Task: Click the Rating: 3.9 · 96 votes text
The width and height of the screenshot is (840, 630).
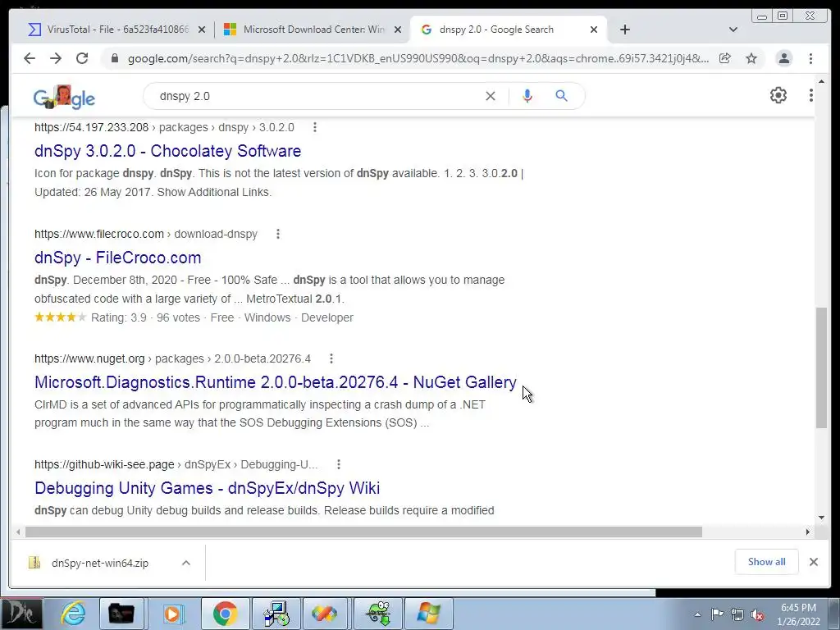Action: (x=145, y=317)
